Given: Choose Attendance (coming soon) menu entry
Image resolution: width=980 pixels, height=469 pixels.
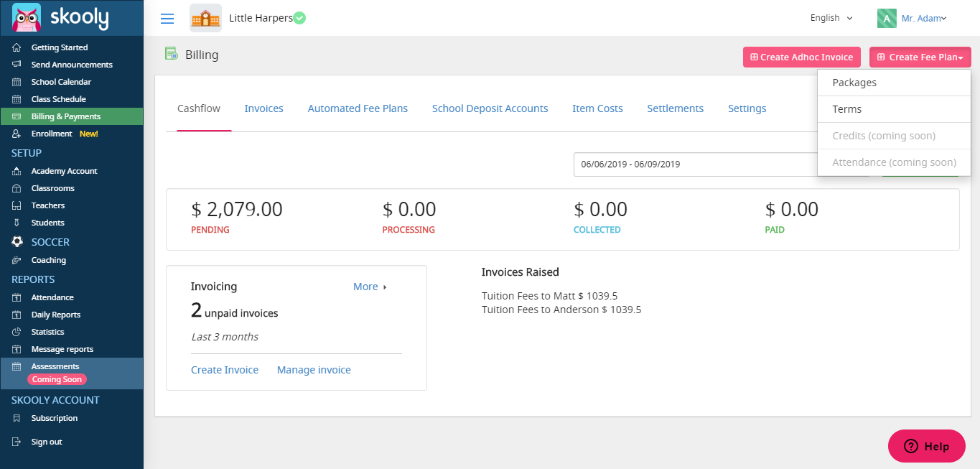Looking at the screenshot, I should pyautogui.click(x=894, y=162).
